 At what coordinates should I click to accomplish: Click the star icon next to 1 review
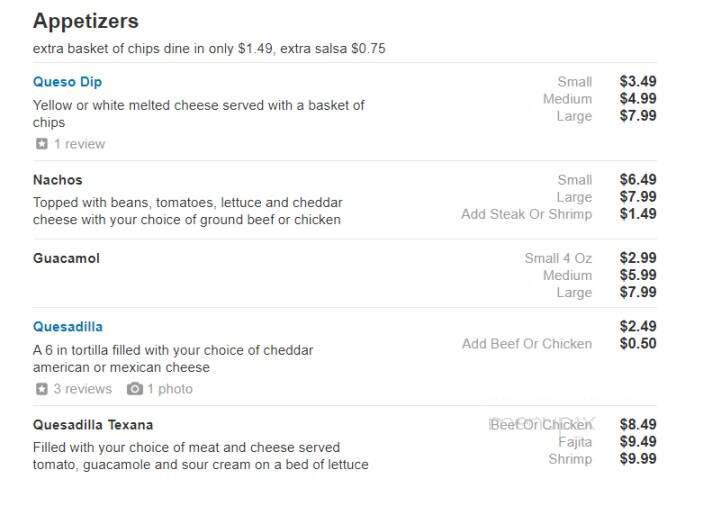42,144
